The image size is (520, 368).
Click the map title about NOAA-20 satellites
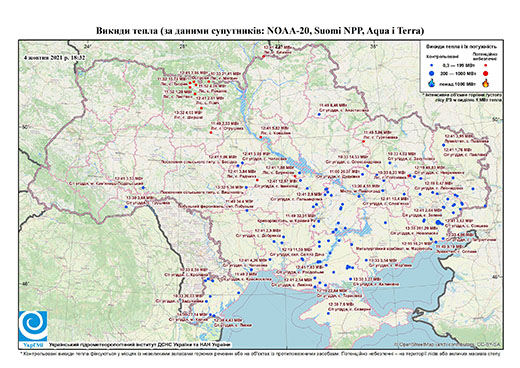coord(260,31)
